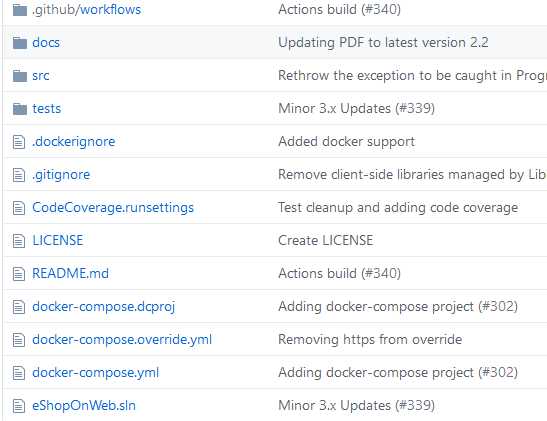
Task: Open docker-compose.dcproj file
Action: point(103,307)
